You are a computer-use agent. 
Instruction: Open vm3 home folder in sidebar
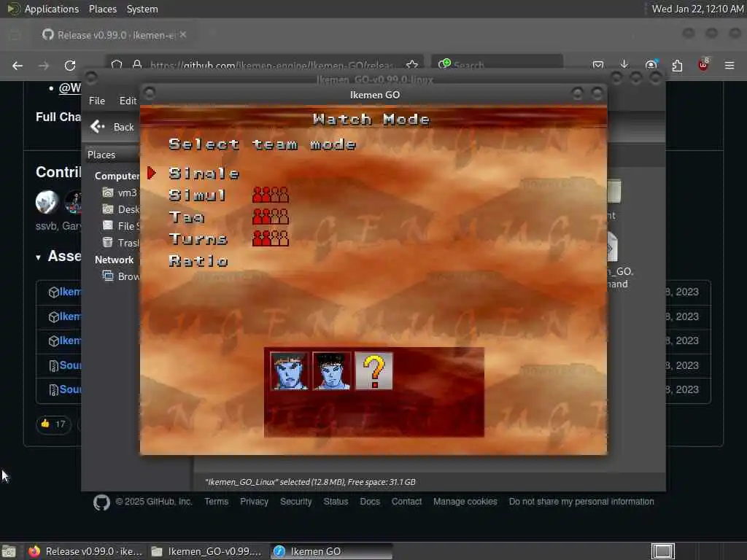click(120, 192)
